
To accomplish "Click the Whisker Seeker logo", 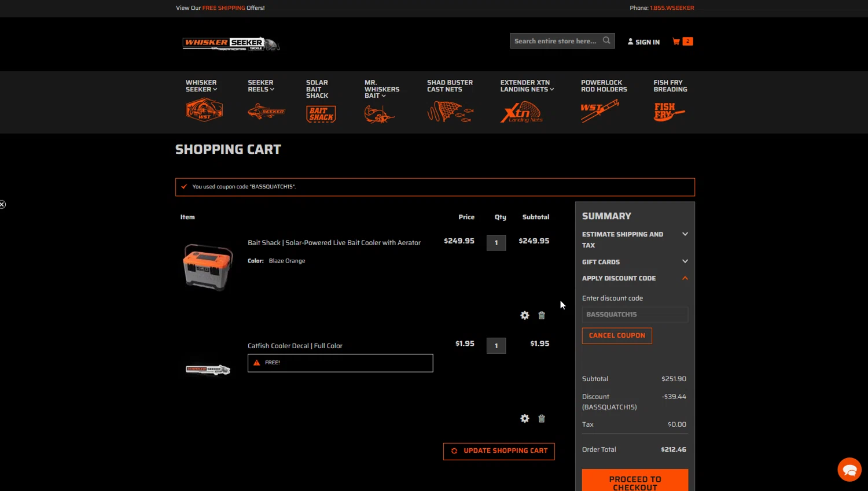I will click(231, 44).
